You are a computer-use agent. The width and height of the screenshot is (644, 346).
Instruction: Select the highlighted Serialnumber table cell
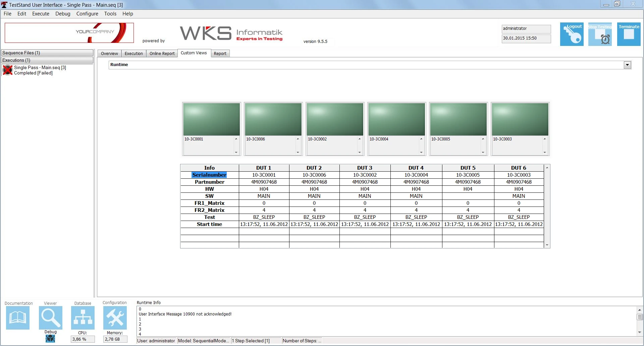point(209,175)
